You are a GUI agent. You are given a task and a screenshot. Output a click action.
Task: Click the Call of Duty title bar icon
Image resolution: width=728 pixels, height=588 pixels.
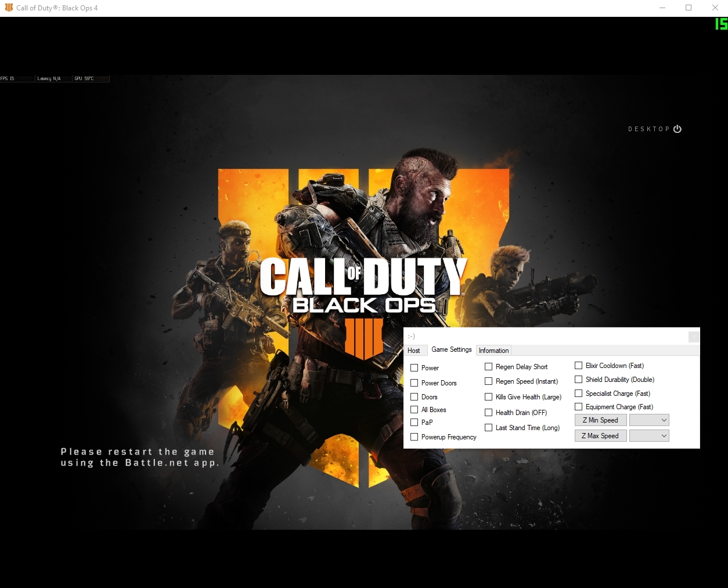(x=9, y=8)
